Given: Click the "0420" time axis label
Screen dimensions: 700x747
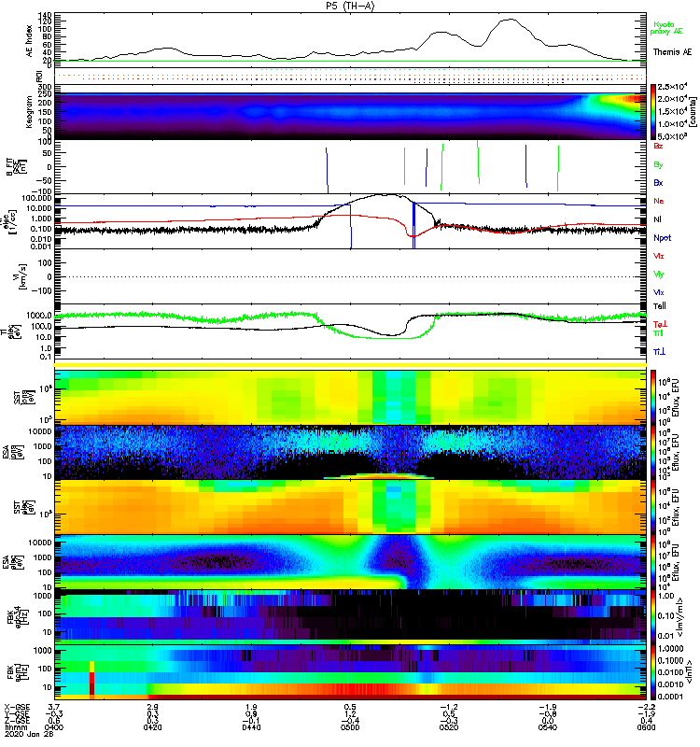Looking at the screenshot, I should coord(152,727).
